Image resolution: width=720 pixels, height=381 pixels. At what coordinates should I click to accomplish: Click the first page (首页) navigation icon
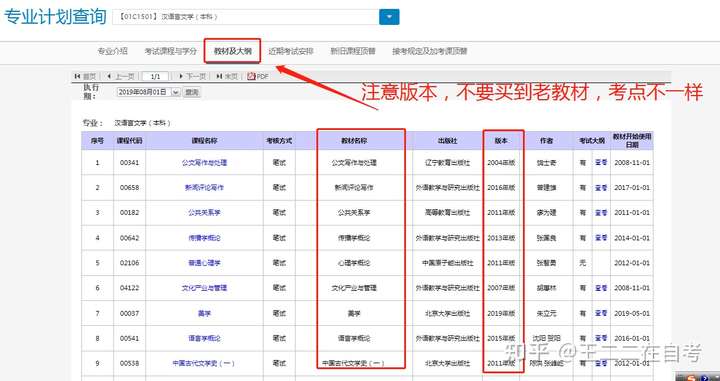pos(77,76)
